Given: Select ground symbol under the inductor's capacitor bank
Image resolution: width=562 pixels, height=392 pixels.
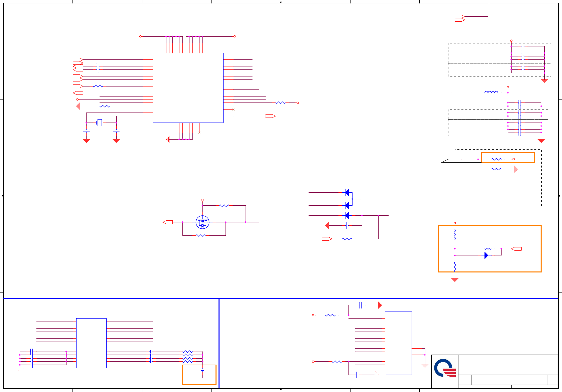Looking at the screenshot, I should tap(541, 141).
